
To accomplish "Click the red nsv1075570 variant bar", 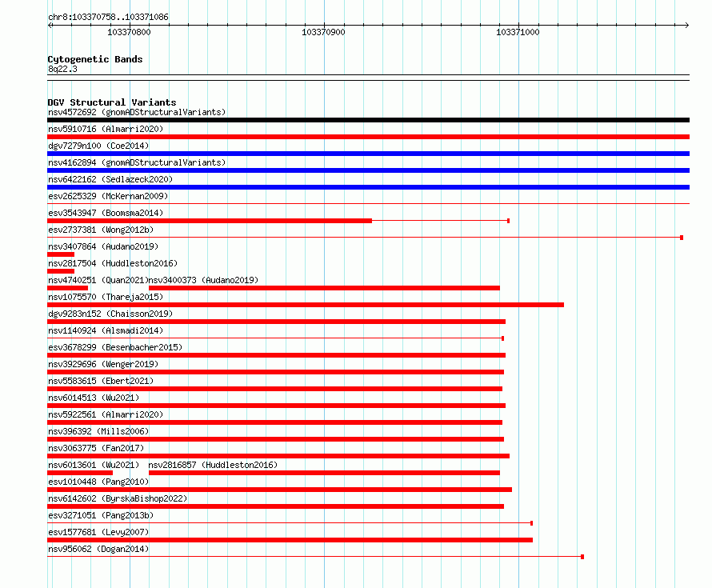I will 306,305.
